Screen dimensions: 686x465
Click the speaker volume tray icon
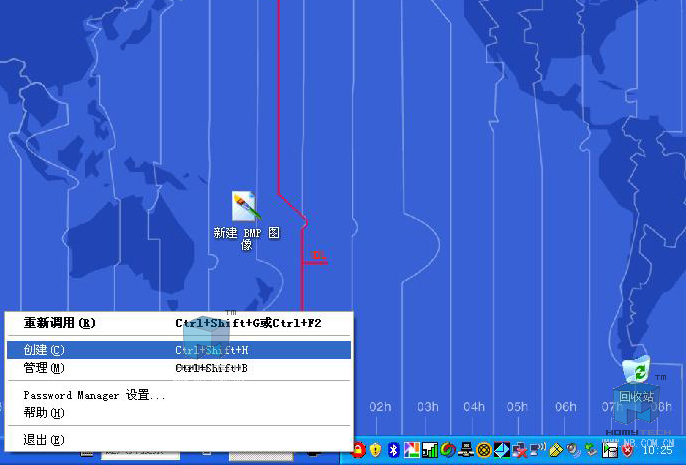[573, 451]
